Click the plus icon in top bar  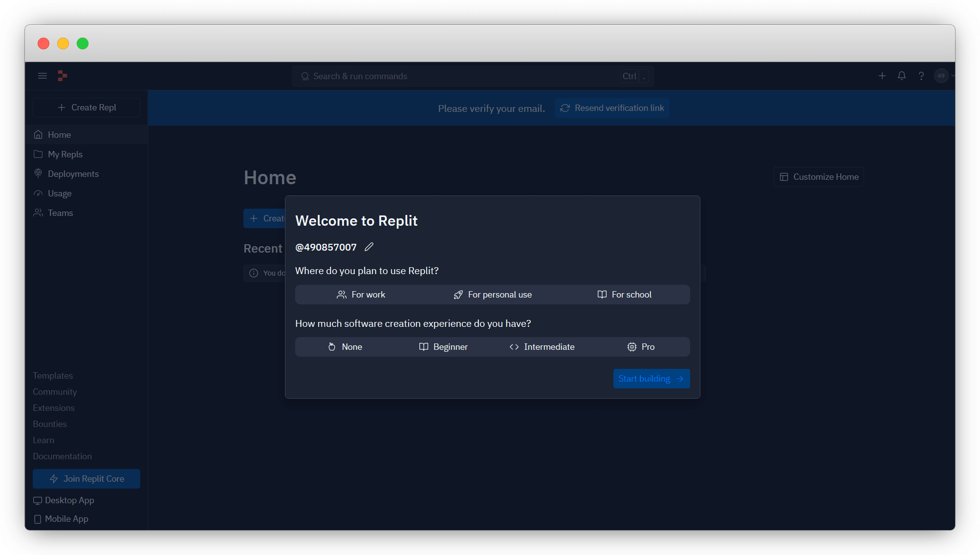(x=882, y=76)
